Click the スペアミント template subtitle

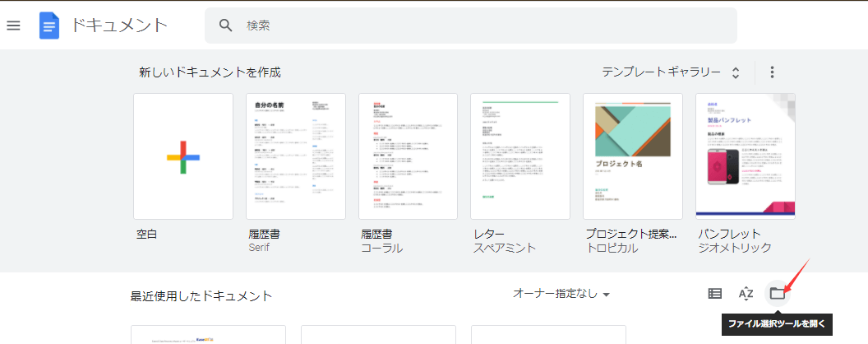(x=505, y=248)
